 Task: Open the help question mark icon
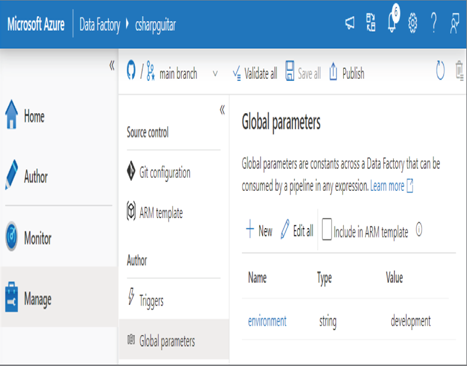(434, 24)
